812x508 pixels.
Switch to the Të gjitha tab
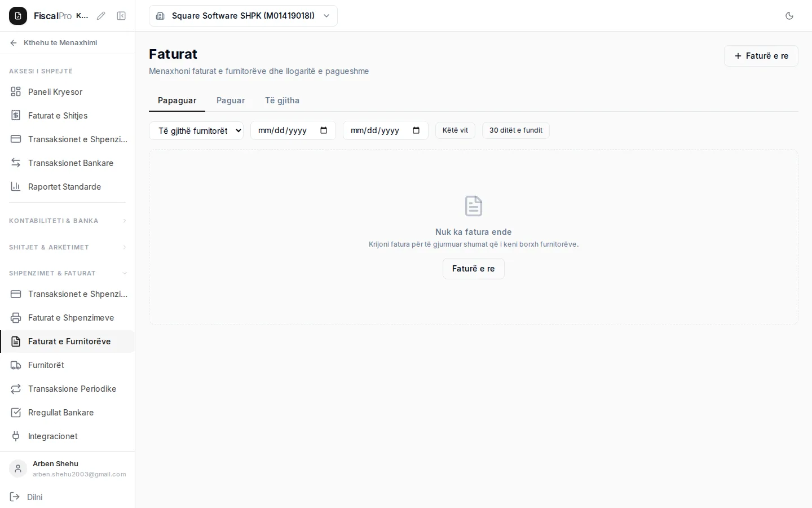(282, 100)
